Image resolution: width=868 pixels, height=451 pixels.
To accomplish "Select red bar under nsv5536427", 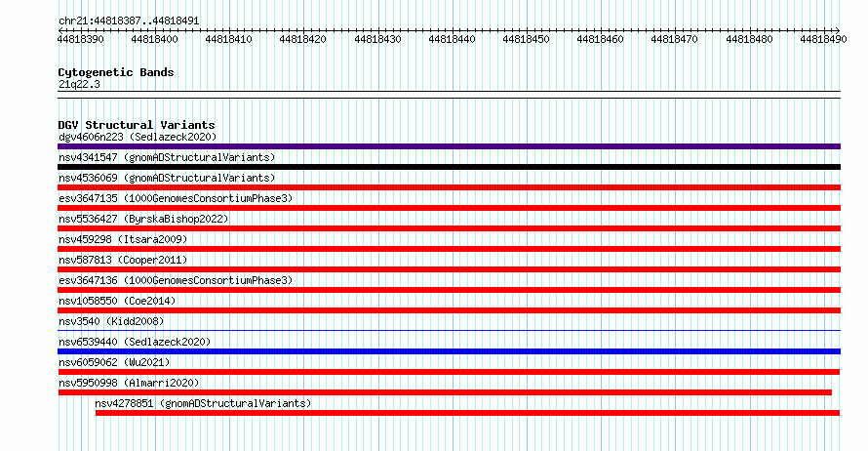I will click(x=449, y=228).
